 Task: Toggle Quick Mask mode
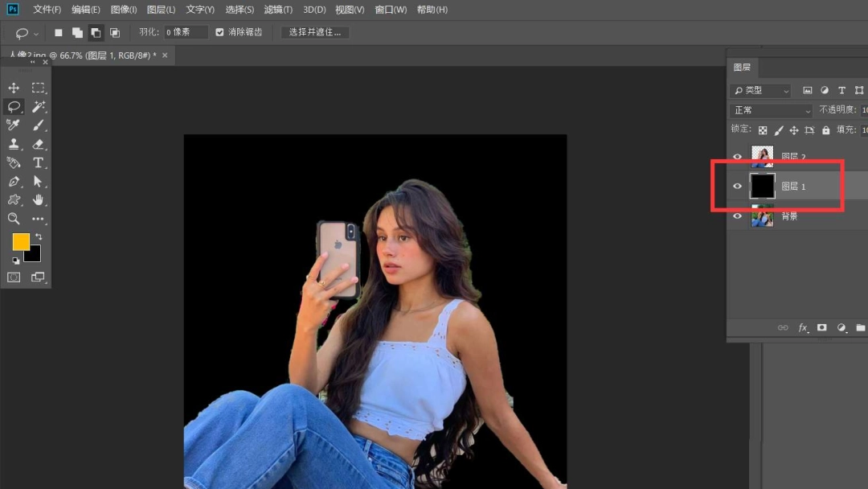click(x=14, y=277)
